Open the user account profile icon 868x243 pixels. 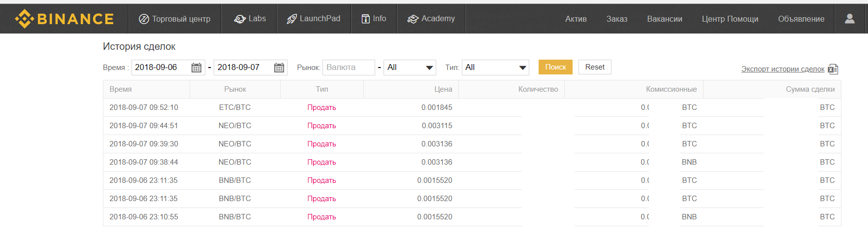849,19
